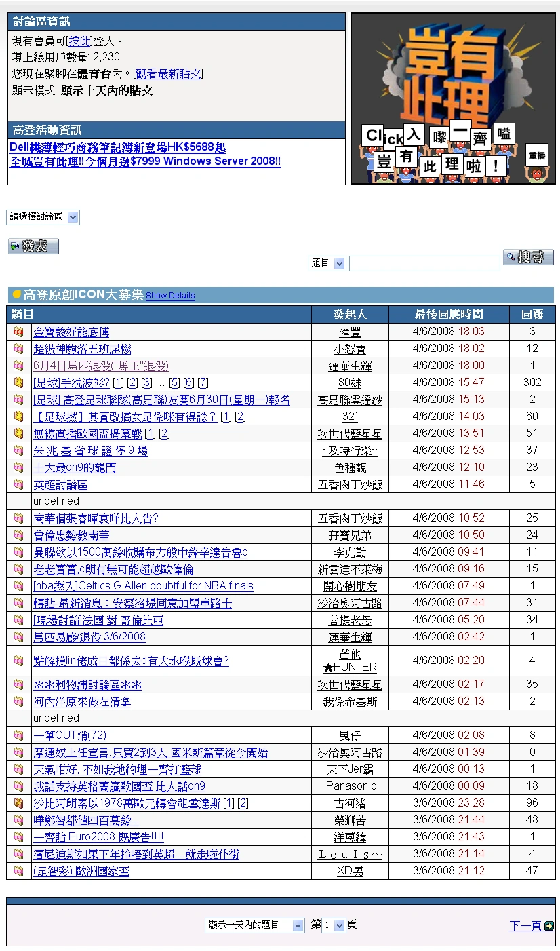Click the icon beside Celtics G Allen thread
Screen dimensions: 560x951
point(18,587)
